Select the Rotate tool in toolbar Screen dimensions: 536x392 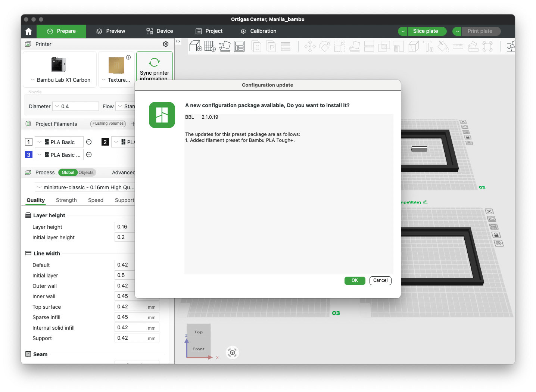coord(324,46)
